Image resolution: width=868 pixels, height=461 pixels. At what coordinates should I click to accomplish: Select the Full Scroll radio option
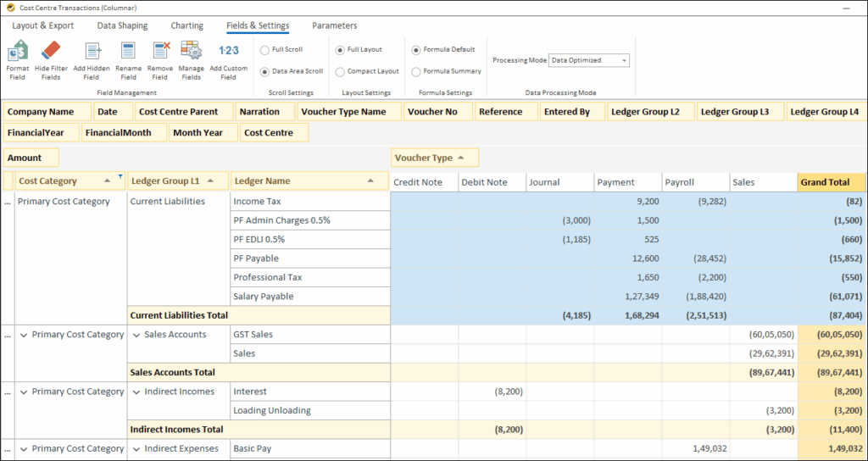point(265,50)
